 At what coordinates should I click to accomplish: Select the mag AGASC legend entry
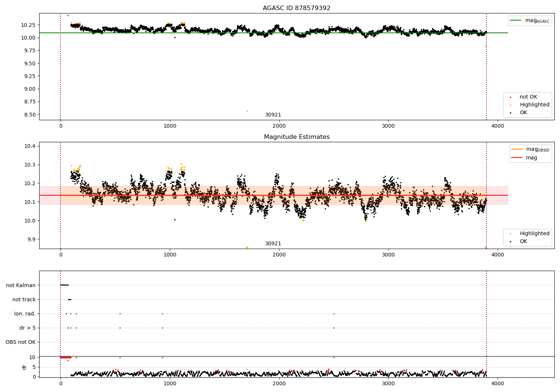[x=530, y=21]
